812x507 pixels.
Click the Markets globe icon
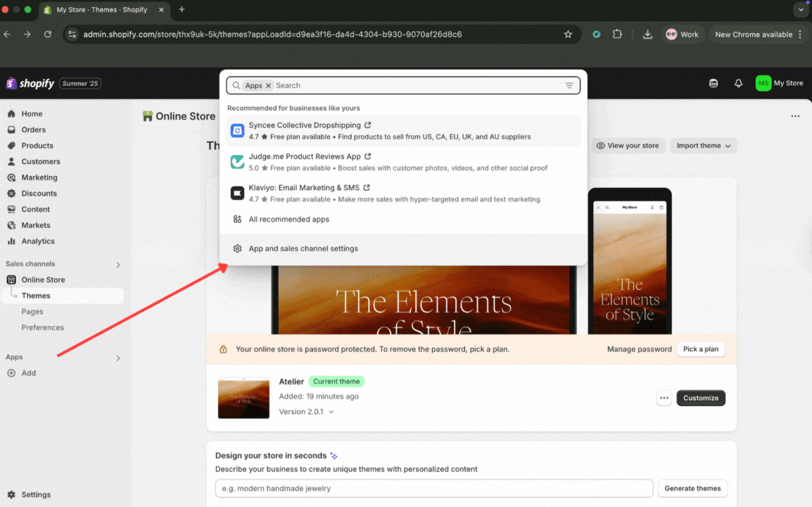(x=11, y=225)
